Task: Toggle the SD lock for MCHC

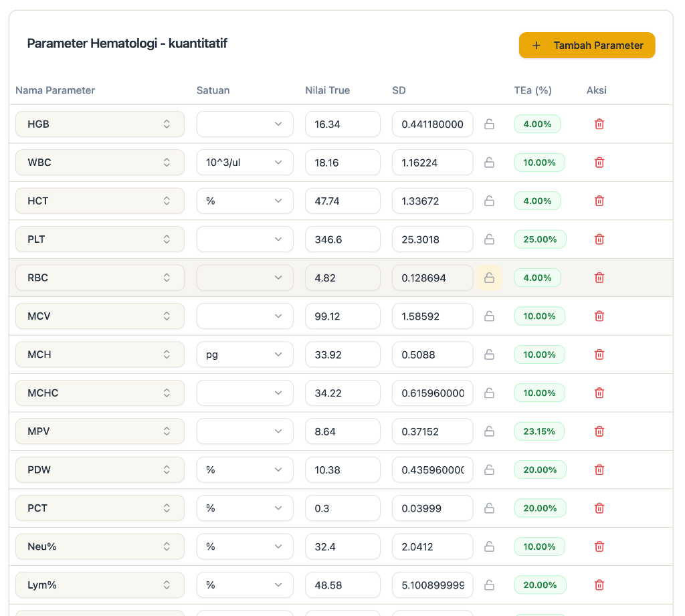Action: click(x=489, y=393)
